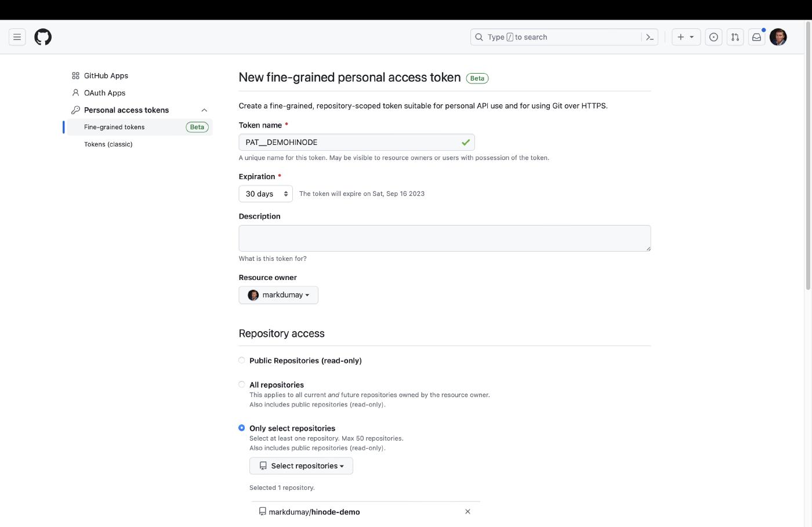812x527 pixels.
Task: Collapse the Personal access tokens section
Action: (204, 110)
